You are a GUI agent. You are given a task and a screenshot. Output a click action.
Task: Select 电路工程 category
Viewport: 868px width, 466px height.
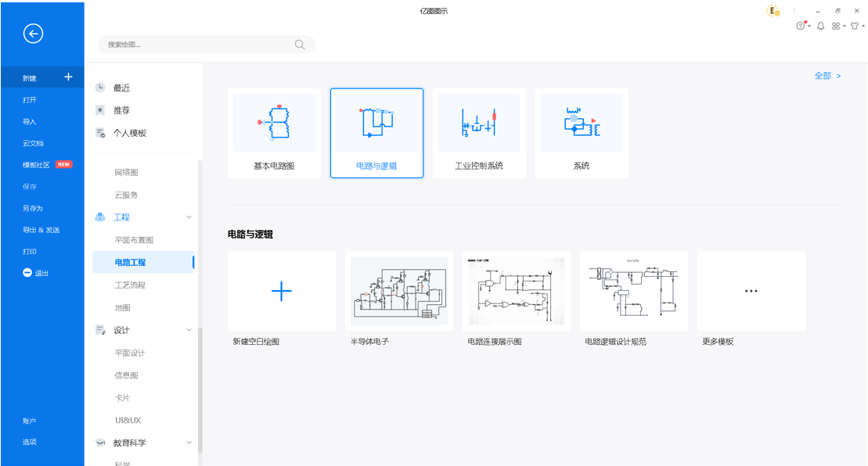(143, 263)
